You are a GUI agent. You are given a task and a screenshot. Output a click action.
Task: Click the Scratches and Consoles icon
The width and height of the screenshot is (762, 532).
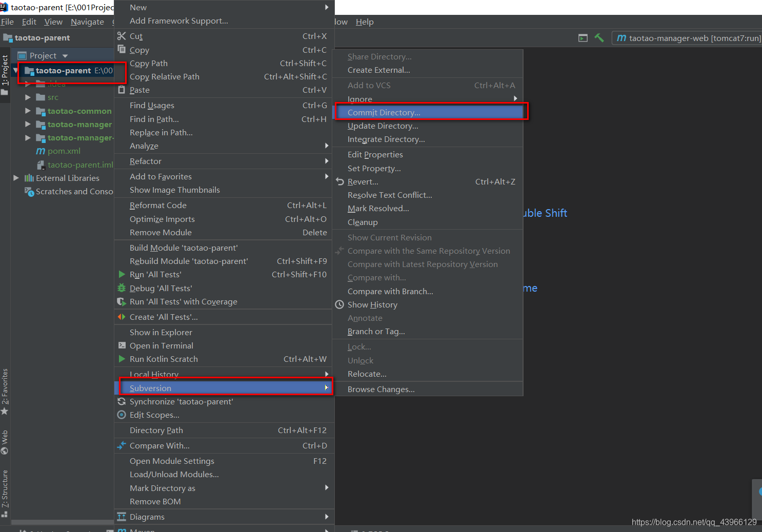click(29, 191)
